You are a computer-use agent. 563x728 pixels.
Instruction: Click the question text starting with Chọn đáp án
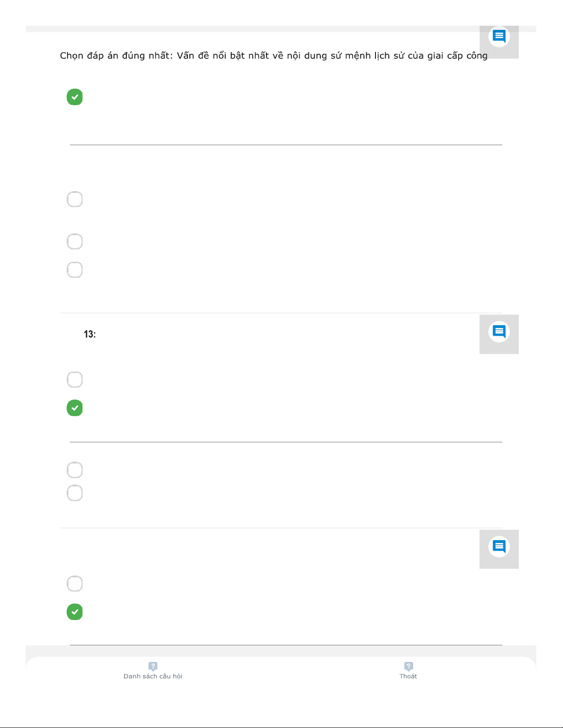click(x=273, y=56)
